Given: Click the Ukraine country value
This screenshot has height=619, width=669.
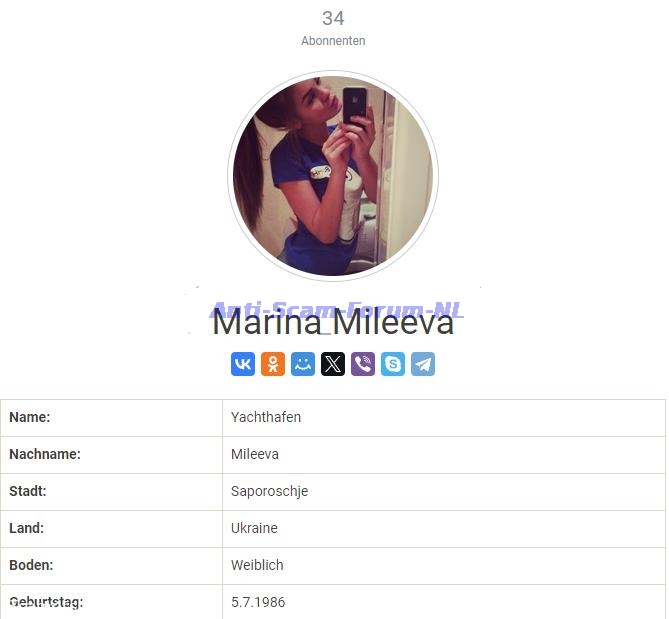Looking at the screenshot, I should [254, 528].
